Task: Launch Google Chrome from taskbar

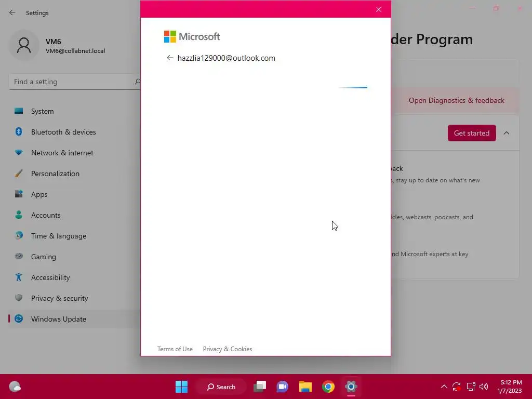Action: pos(328,387)
